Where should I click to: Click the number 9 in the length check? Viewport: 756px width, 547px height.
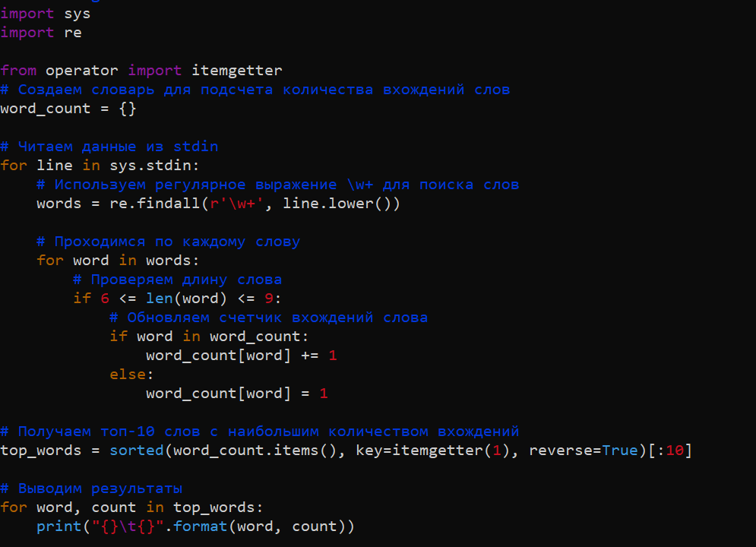268,299
